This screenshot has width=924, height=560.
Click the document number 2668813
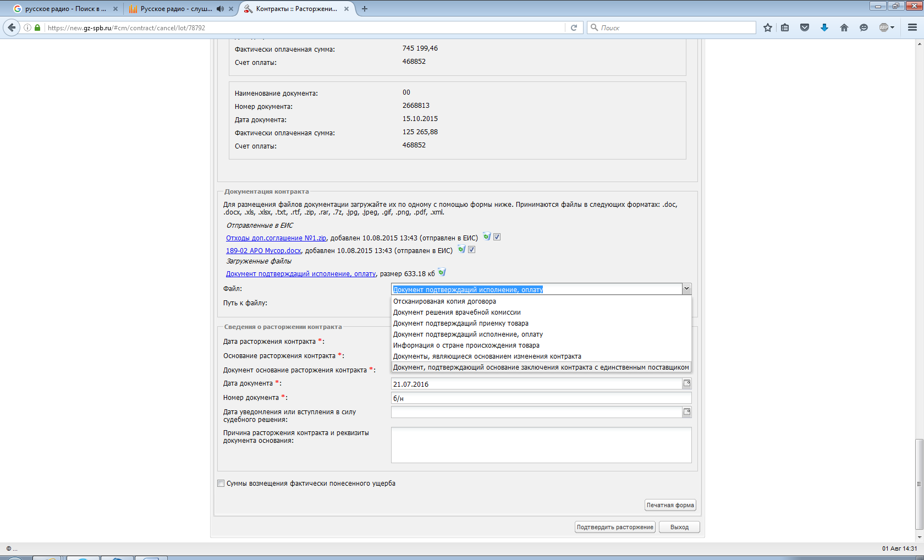tap(416, 106)
